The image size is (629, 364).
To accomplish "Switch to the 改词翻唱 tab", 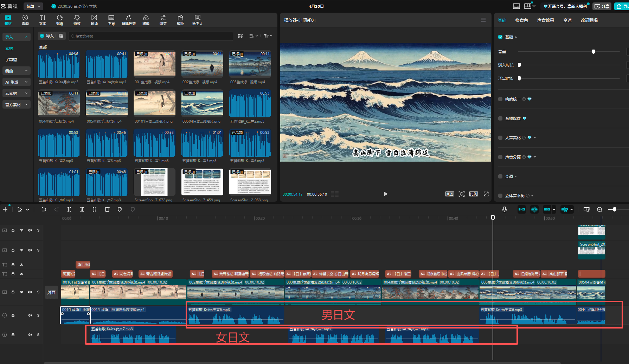I will point(589,20).
